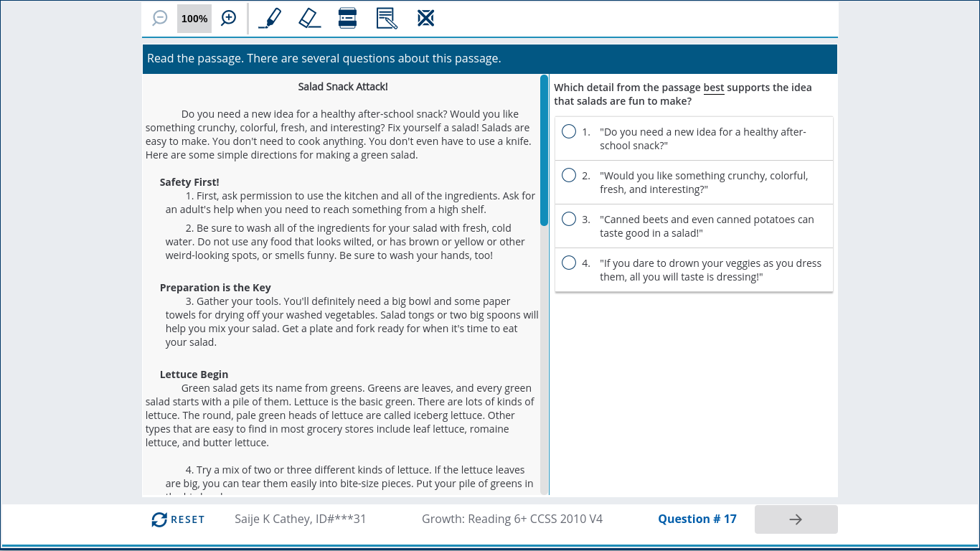Open the line reader tool

point(347,18)
